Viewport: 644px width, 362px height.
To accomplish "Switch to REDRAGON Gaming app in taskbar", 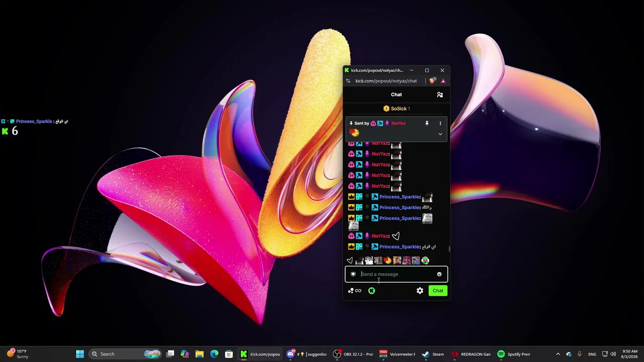I will 471,354.
